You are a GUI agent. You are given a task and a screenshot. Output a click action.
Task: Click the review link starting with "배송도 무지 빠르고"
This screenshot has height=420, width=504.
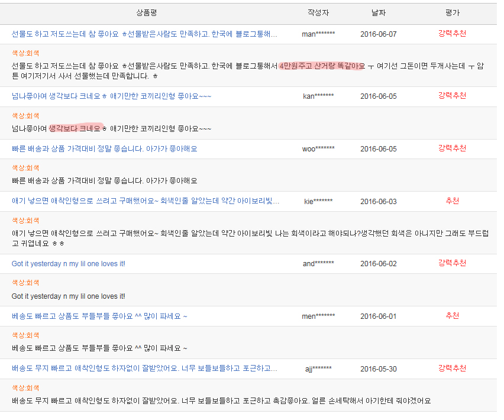tap(144, 369)
